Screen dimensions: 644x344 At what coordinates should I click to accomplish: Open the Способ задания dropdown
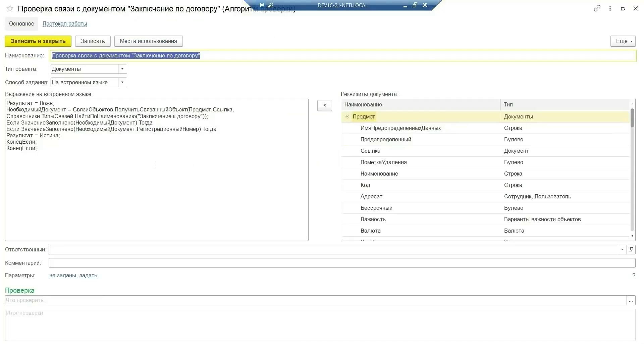122,83
